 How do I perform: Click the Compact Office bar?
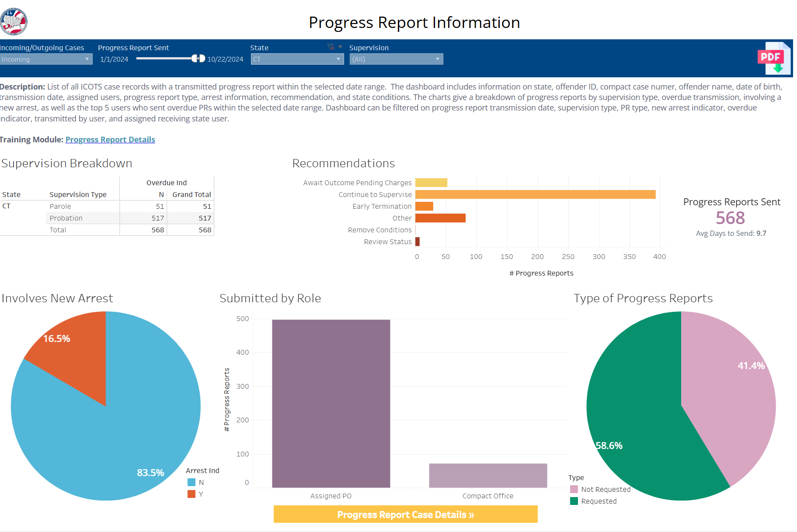488,475
